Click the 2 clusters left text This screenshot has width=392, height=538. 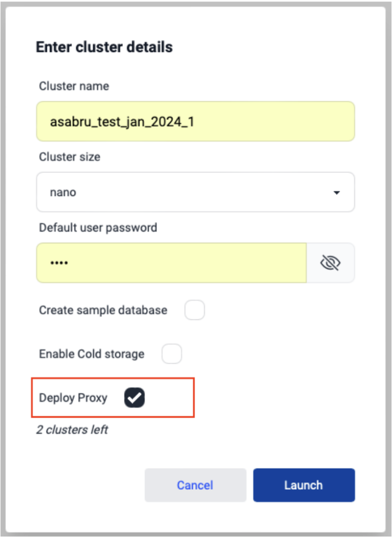(x=73, y=430)
